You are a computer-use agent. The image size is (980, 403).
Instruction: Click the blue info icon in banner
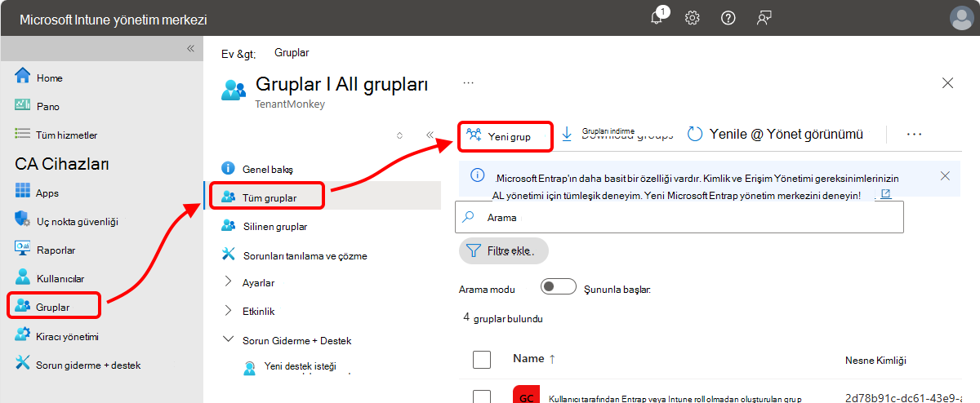pyautogui.click(x=478, y=175)
